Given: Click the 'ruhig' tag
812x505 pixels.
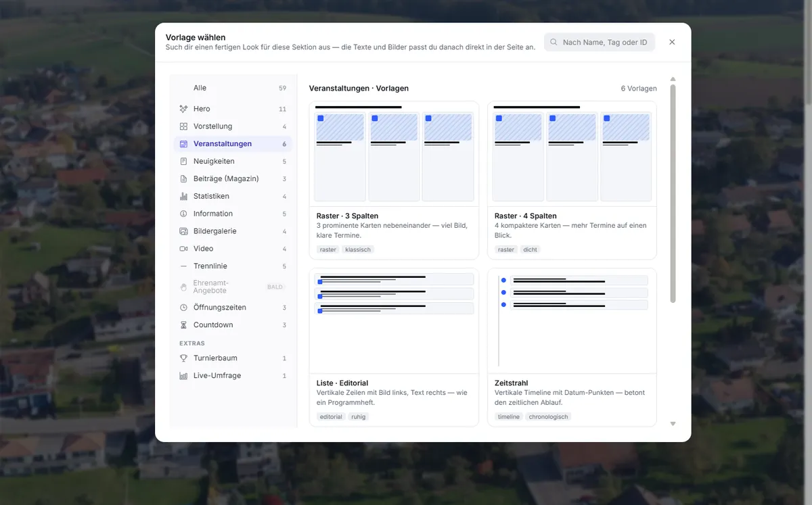Looking at the screenshot, I should point(359,417).
